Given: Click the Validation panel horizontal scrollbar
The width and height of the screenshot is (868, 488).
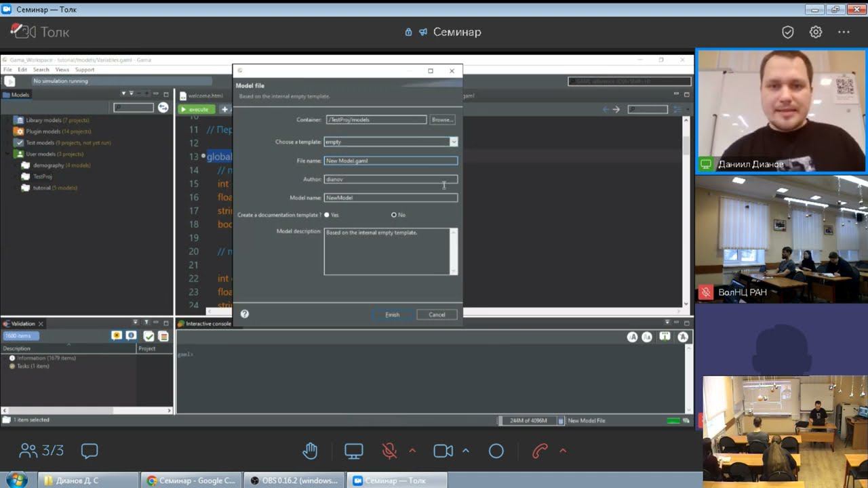Looking at the screenshot, I should [87, 410].
